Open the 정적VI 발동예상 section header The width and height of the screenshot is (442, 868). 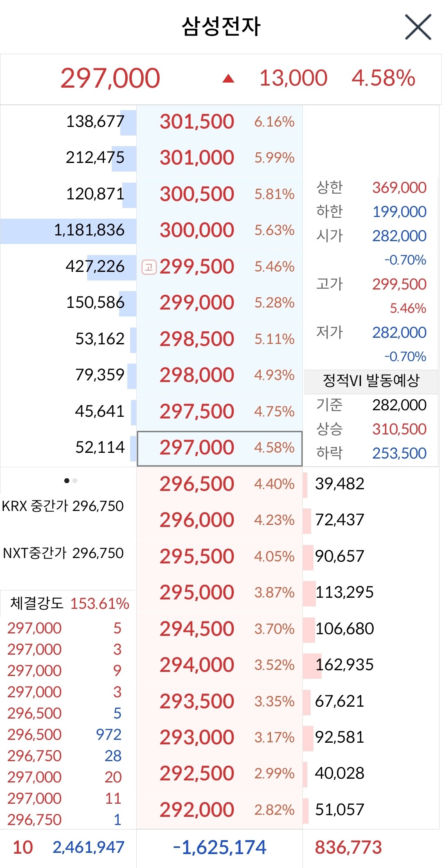point(371,380)
